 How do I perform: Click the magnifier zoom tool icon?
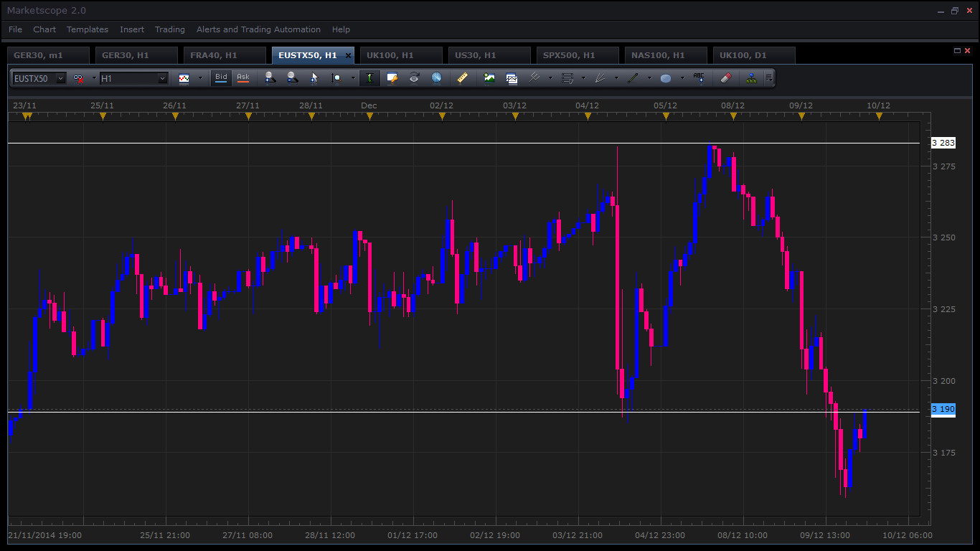click(336, 77)
